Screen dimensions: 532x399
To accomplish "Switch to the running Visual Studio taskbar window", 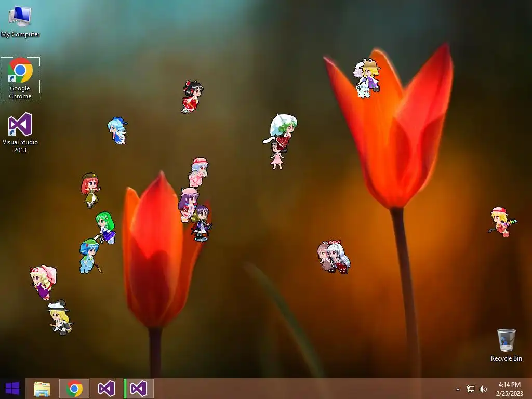I will pos(138,389).
